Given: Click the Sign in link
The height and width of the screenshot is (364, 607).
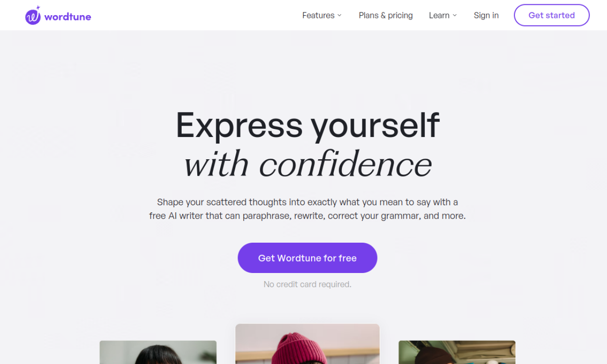Looking at the screenshot, I should coord(486,15).
